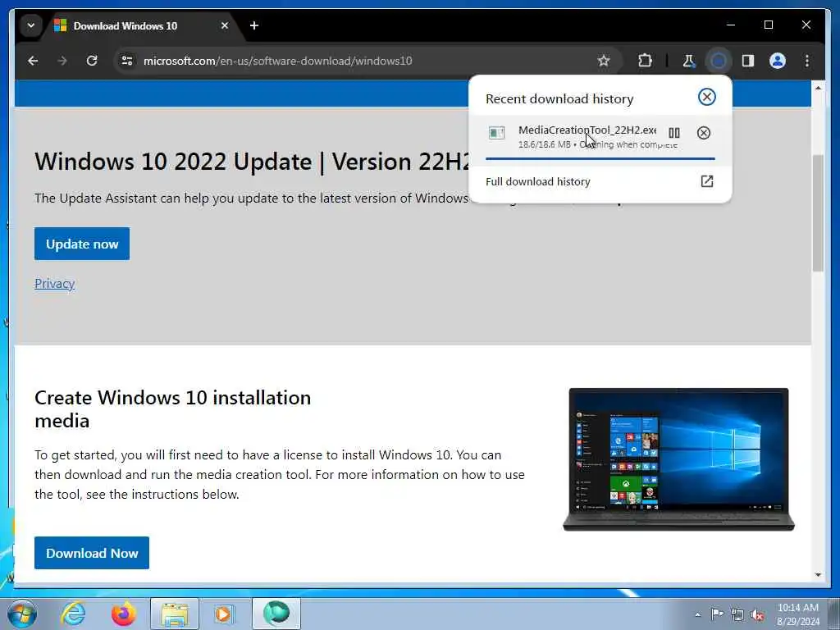This screenshot has height=630, width=840.
Task: View site information icon in address bar
Action: (127, 61)
